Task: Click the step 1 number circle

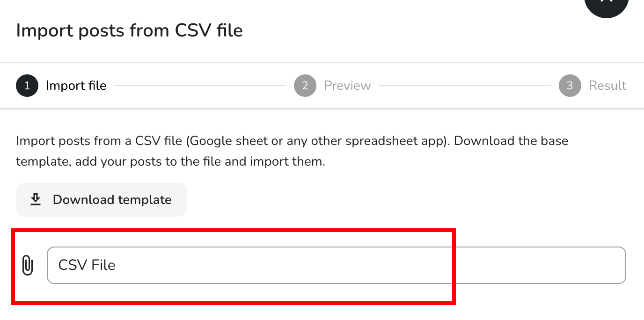Action: tap(27, 86)
